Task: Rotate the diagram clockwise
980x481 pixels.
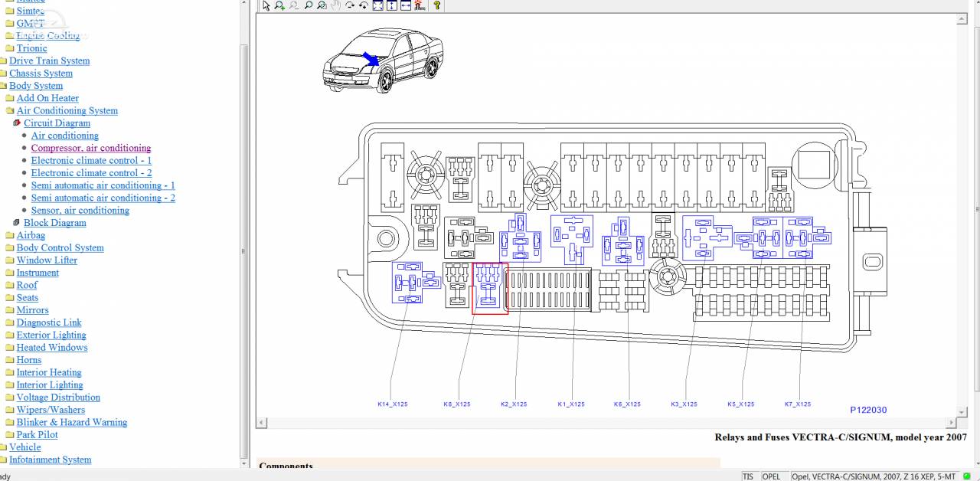Action: (x=349, y=5)
